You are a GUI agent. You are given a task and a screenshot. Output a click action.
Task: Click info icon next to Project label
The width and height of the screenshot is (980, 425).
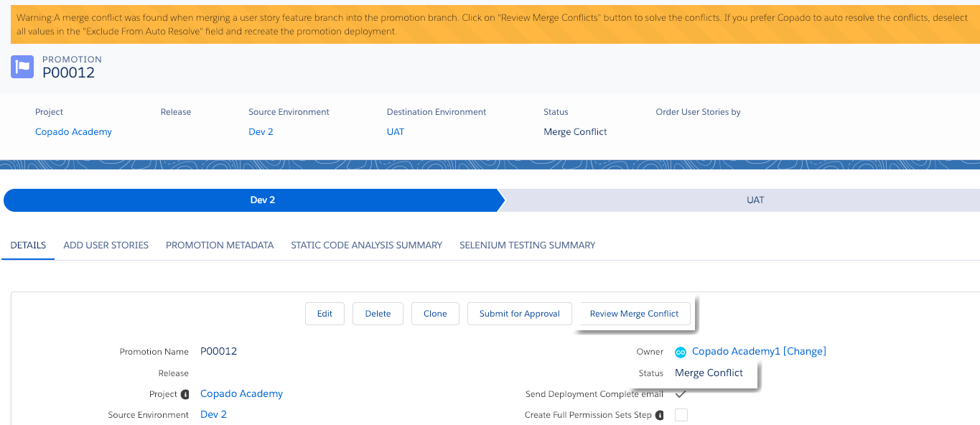coord(185,394)
